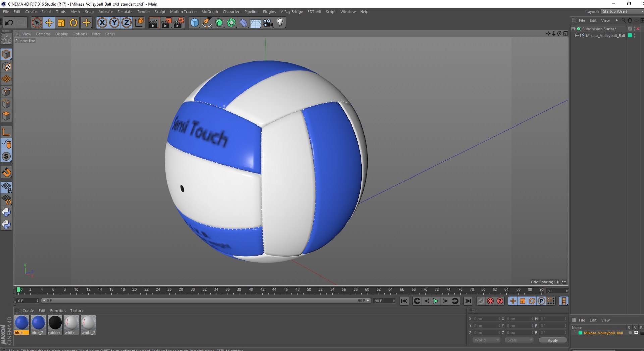Add a Camera object from toolbar
Viewport: 644px width, 351px height.
coord(268,23)
